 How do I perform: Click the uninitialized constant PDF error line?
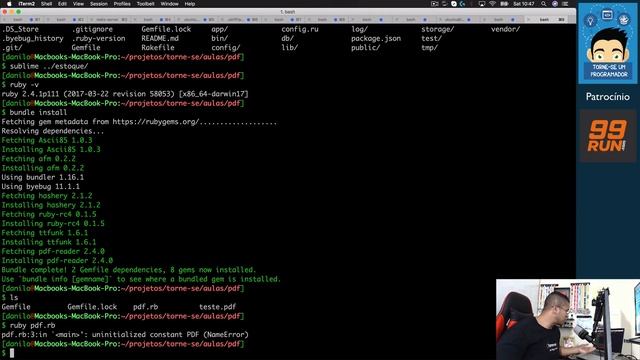point(125,335)
